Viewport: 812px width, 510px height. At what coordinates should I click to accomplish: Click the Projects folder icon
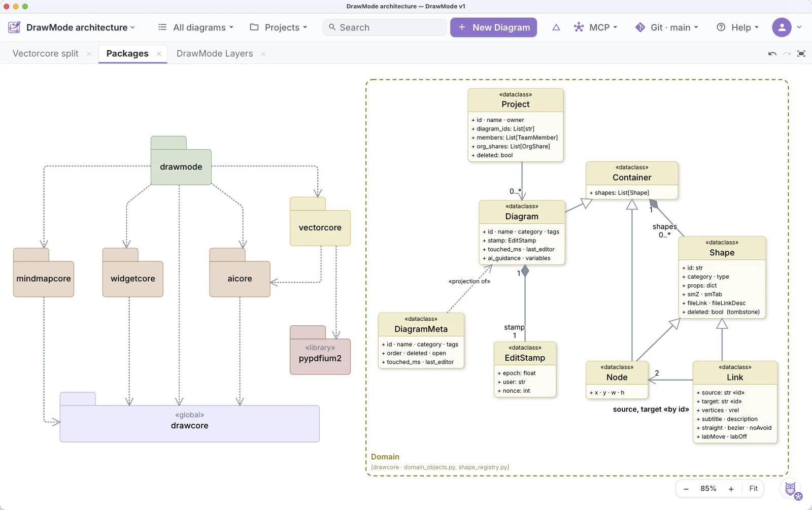[x=254, y=27]
